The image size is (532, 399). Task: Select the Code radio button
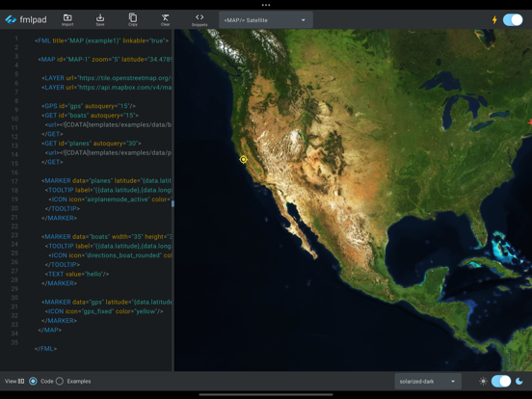(33, 381)
